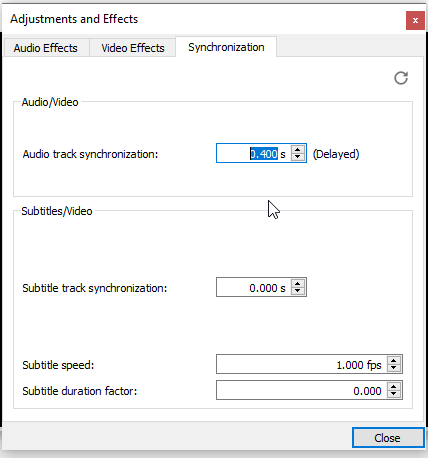Decrease subtitle duration factor with down arrow
428x458 pixels.
pos(394,394)
